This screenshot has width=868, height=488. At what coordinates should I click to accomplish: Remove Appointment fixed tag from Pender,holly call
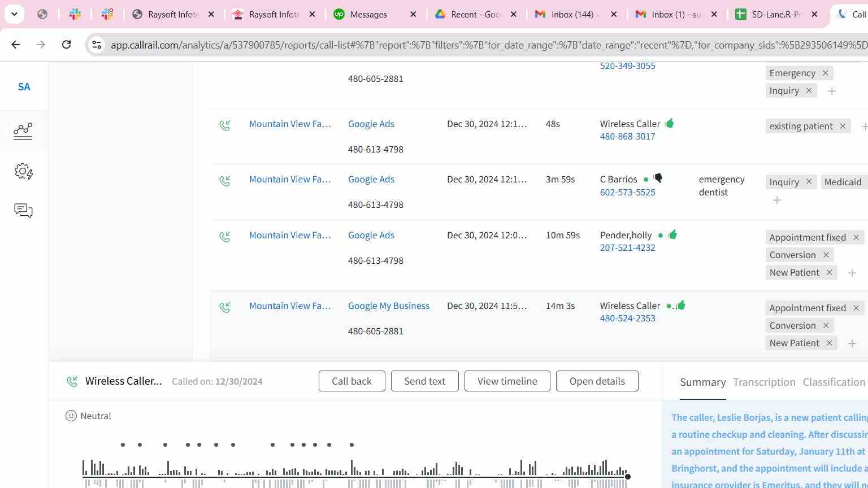(856, 237)
